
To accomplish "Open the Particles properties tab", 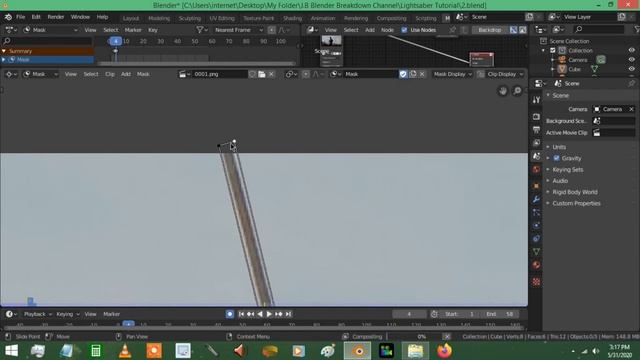I will (x=536, y=212).
